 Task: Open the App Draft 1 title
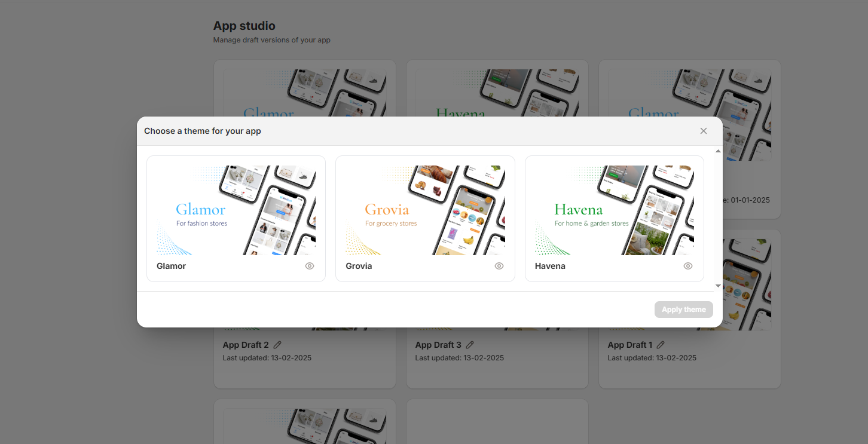tap(630, 345)
